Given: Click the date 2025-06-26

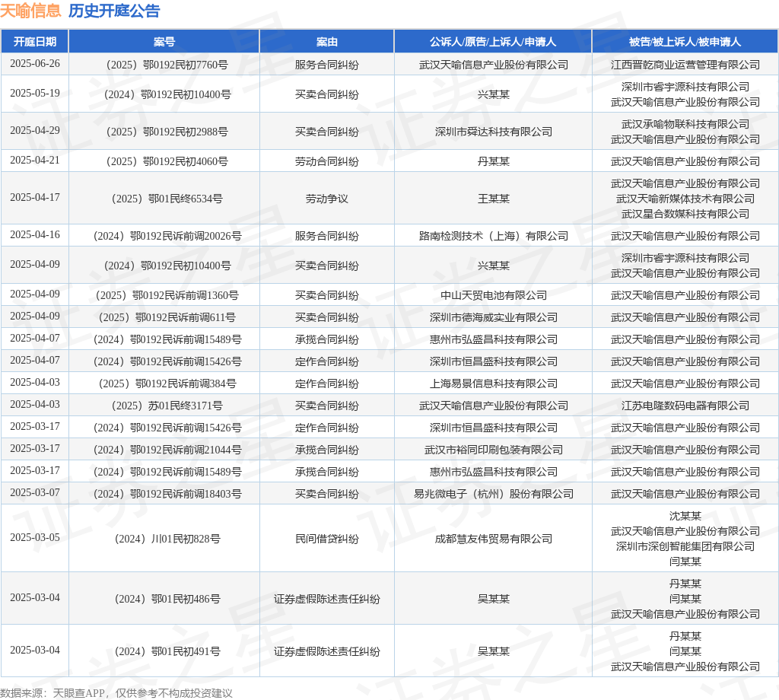Looking at the screenshot, I should 35,64.
